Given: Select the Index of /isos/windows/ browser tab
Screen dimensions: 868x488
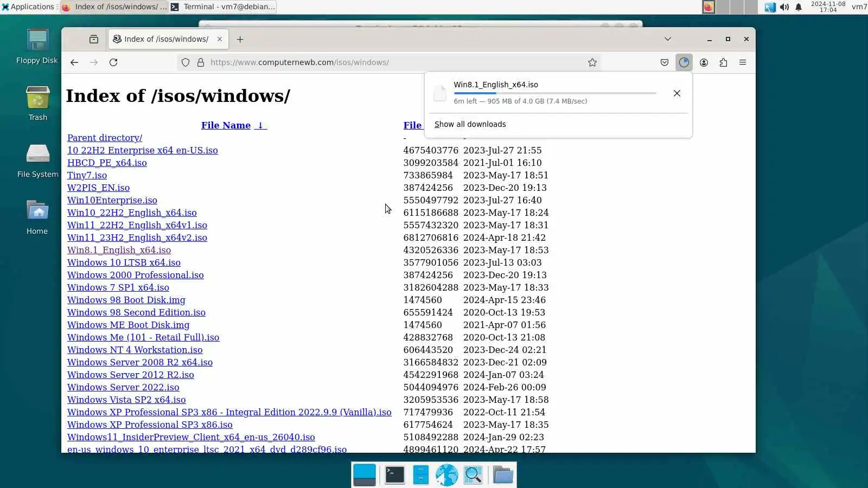Looking at the screenshot, I should (168, 39).
